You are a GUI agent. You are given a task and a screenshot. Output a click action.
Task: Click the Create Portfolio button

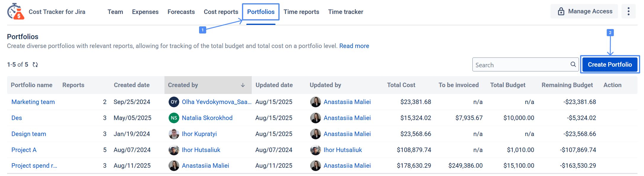[x=610, y=65]
